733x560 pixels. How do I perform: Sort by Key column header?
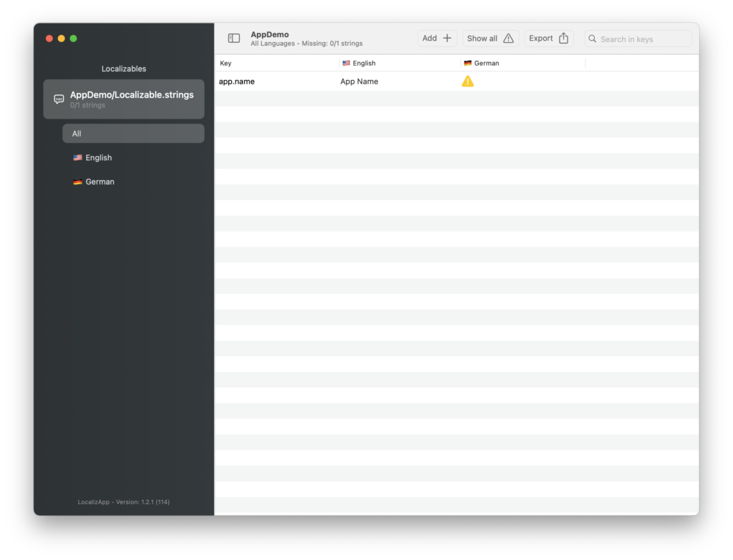[277, 63]
